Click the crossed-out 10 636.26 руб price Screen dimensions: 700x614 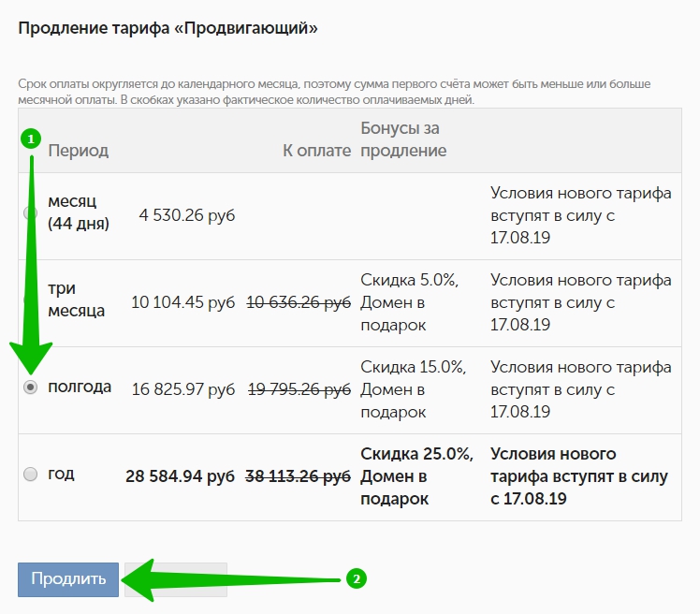(299, 302)
